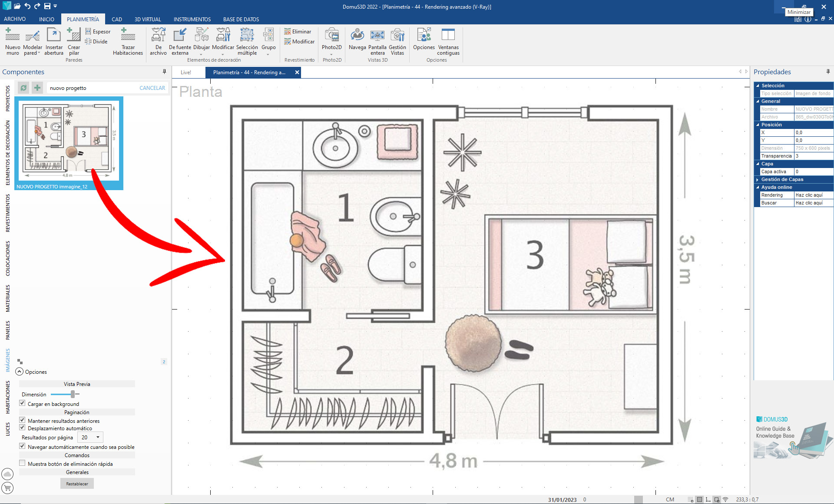Image resolution: width=834 pixels, height=504 pixels.
Task: Toggle Desplazamiento automático checkbox
Action: coord(22,428)
